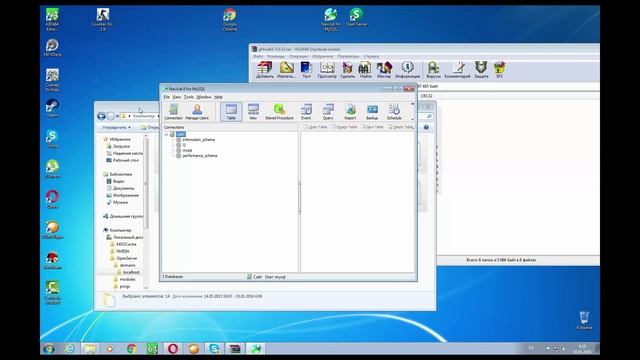The image size is (640, 360).
Task: Collapse the Сайт connection tree node
Action: pyautogui.click(x=166, y=134)
